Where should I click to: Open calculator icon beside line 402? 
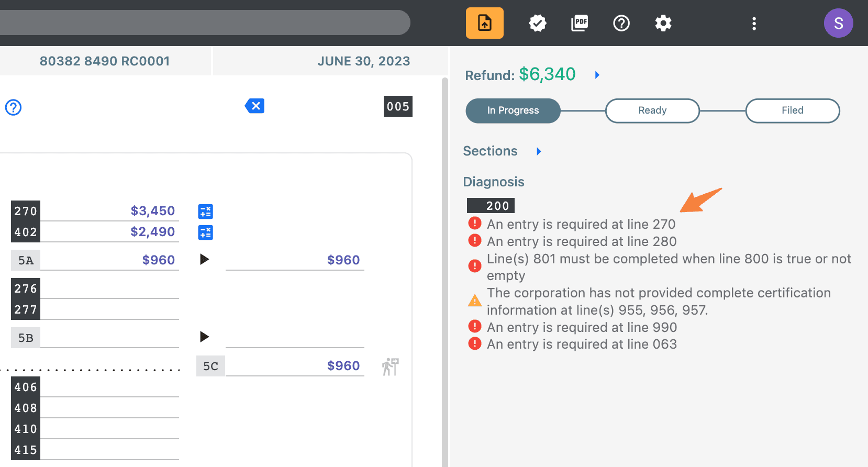click(x=206, y=232)
